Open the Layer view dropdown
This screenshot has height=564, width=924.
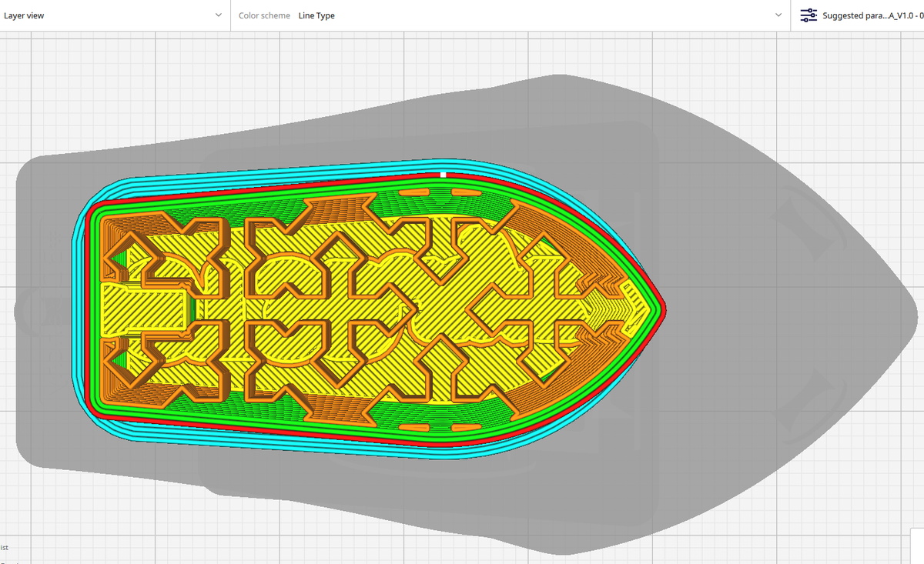tap(115, 15)
